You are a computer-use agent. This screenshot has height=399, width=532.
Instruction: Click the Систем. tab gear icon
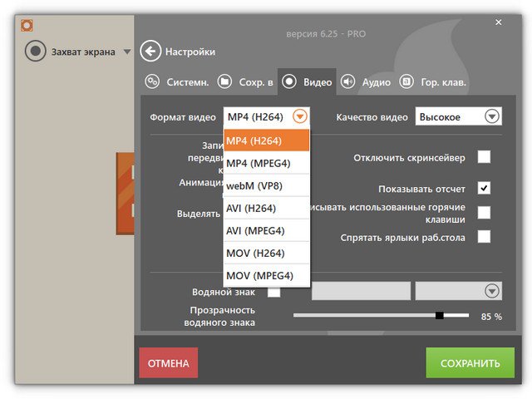152,81
